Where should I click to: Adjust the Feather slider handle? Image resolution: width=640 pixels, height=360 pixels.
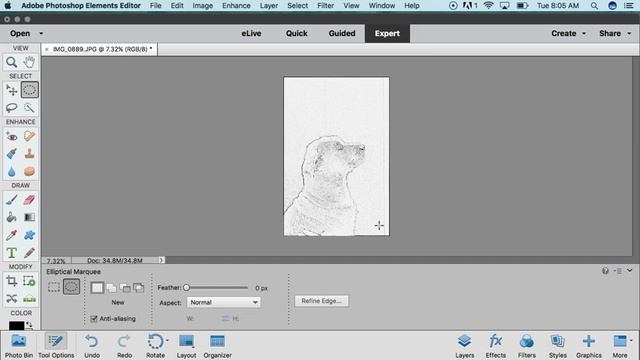187,287
